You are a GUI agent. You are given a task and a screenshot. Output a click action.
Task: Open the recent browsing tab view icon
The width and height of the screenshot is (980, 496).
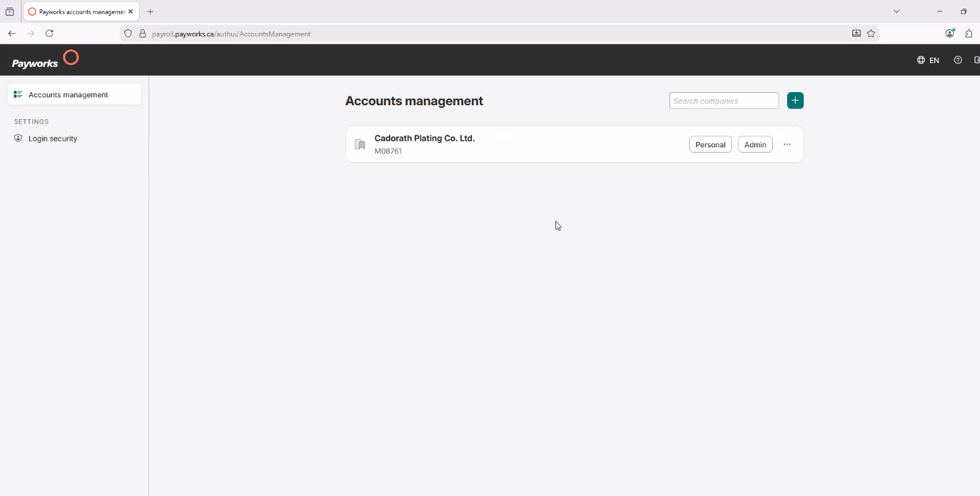[x=9, y=12]
